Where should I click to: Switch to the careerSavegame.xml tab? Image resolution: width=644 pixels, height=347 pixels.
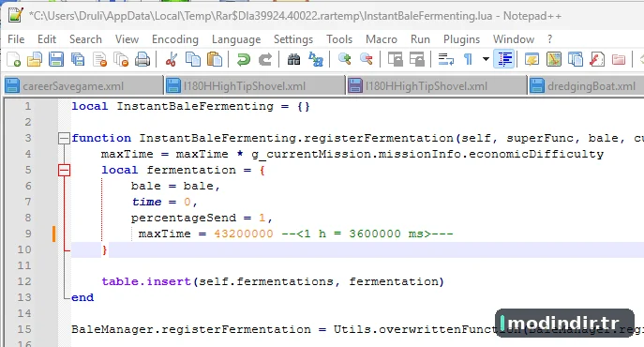point(73,86)
